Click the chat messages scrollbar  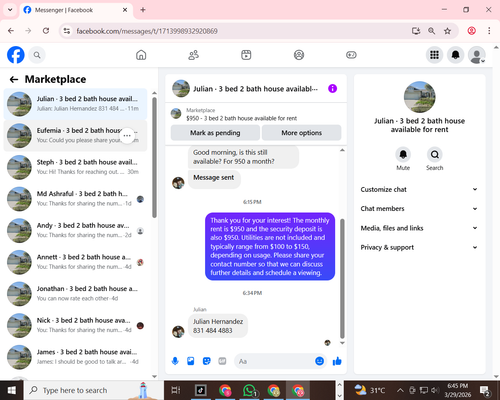(x=342, y=278)
